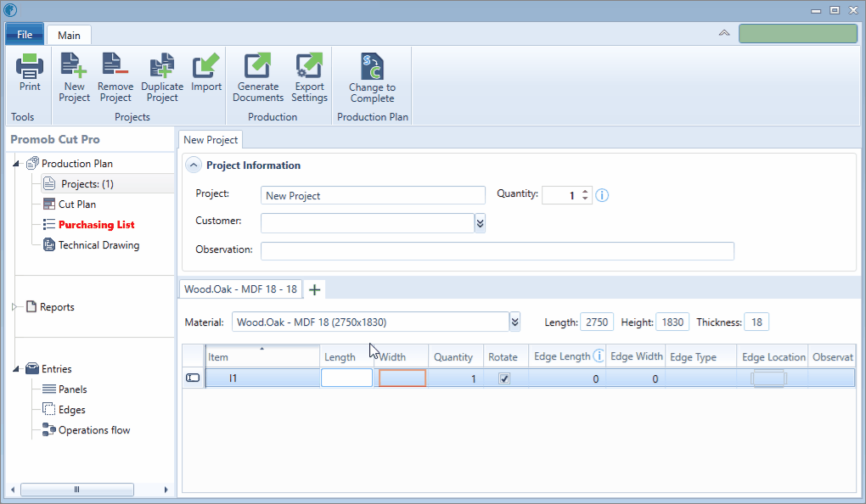Click Duplicate Project in ribbon

point(161,66)
